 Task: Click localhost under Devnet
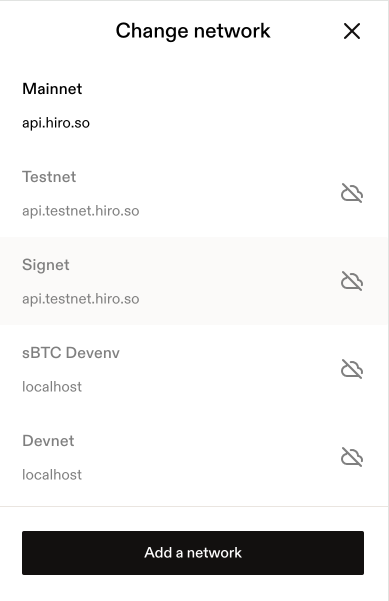tap(52, 475)
